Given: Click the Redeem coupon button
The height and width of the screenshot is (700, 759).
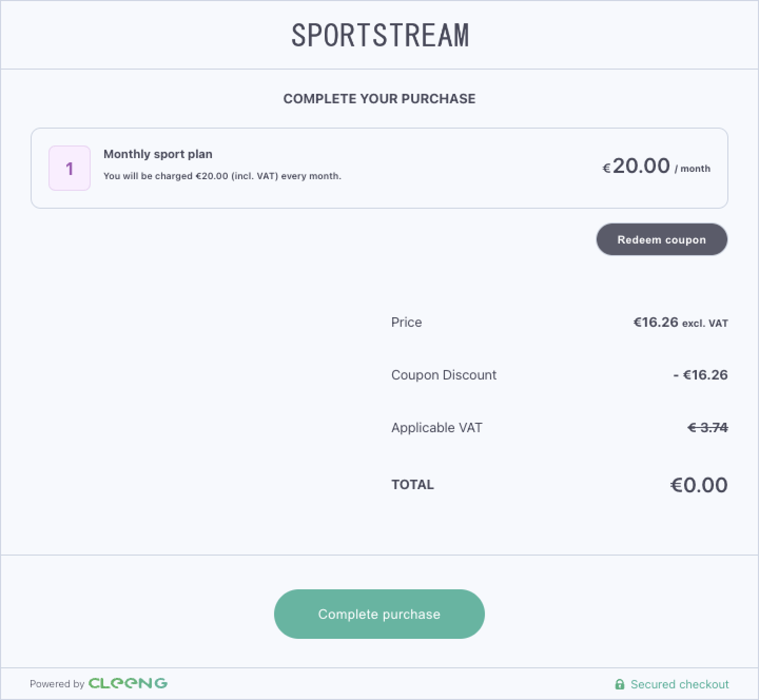Looking at the screenshot, I should click(661, 239).
